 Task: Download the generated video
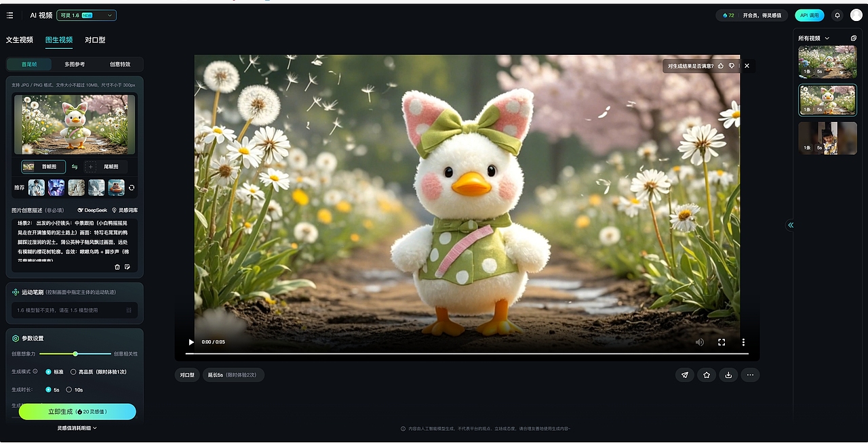coord(728,375)
